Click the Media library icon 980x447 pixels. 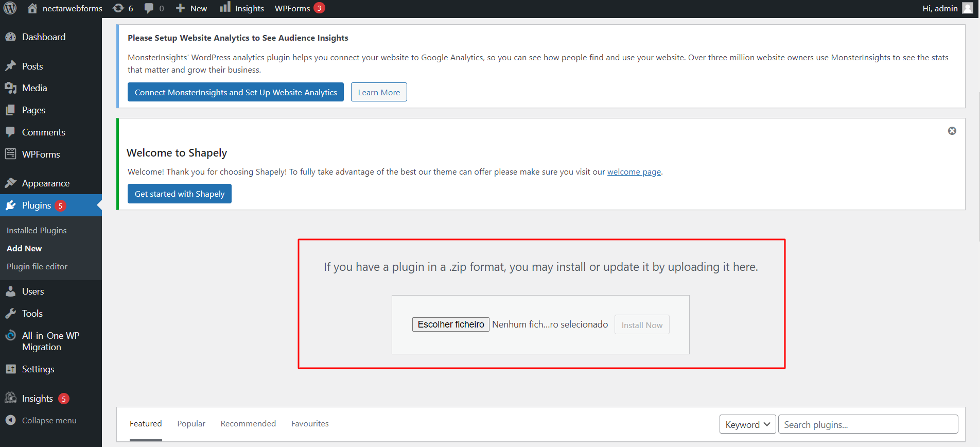pos(10,88)
